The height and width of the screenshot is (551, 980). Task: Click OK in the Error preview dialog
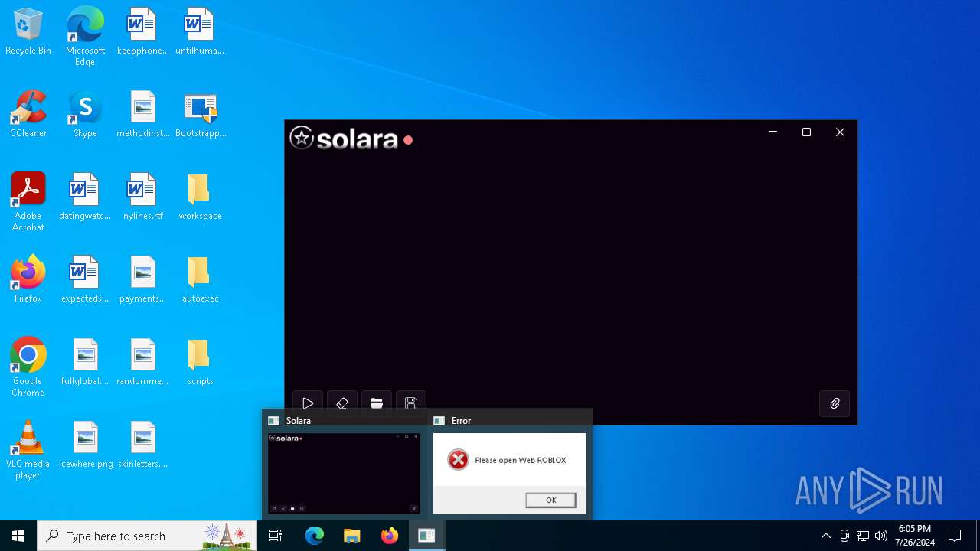tap(550, 500)
